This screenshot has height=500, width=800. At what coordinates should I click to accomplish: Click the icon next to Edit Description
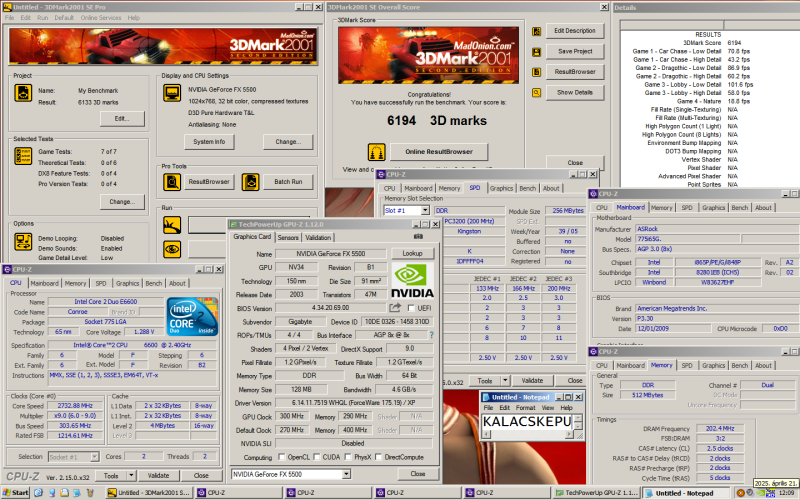[x=536, y=31]
